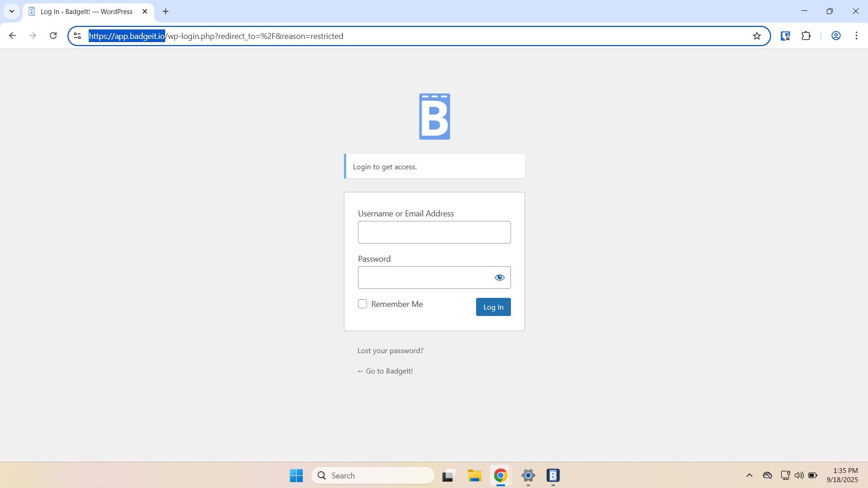This screenshot has width=868, height=488.
Task: Click the browser forward arrow
Action: [33, 36]
